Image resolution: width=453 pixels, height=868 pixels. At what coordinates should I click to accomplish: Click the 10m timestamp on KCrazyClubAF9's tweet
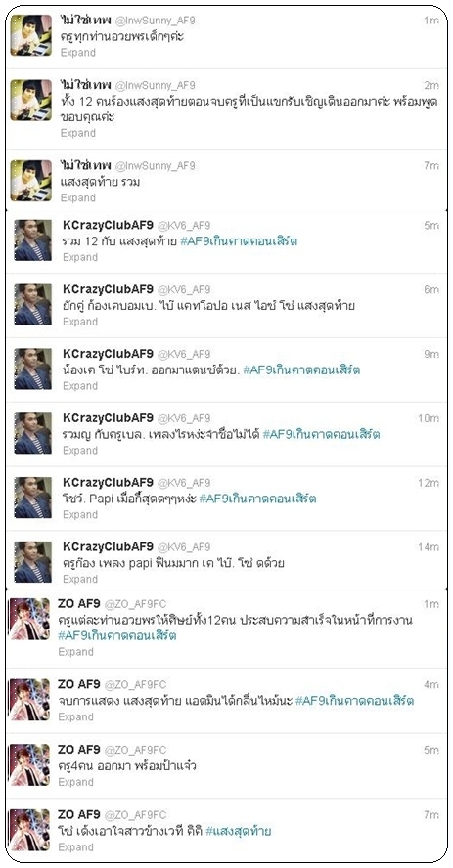429,418
